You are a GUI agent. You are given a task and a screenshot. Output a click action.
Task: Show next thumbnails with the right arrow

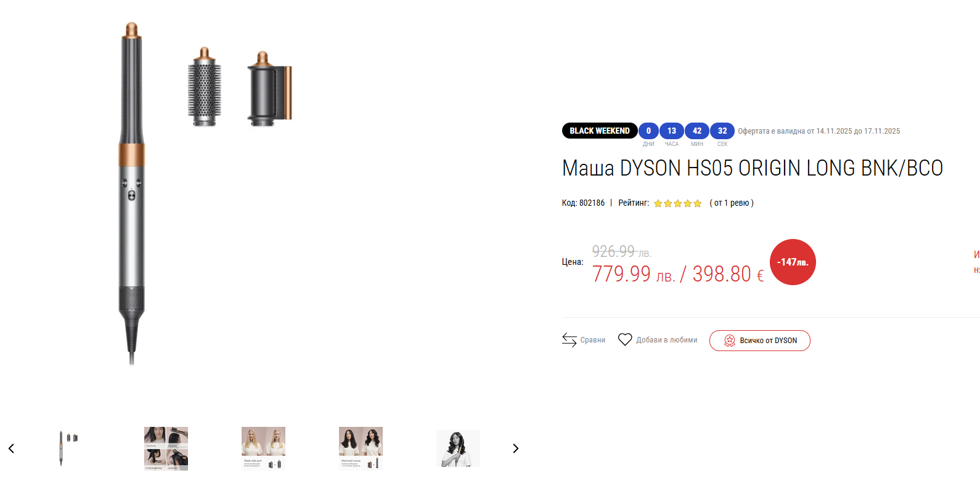(x=516, y=448)
